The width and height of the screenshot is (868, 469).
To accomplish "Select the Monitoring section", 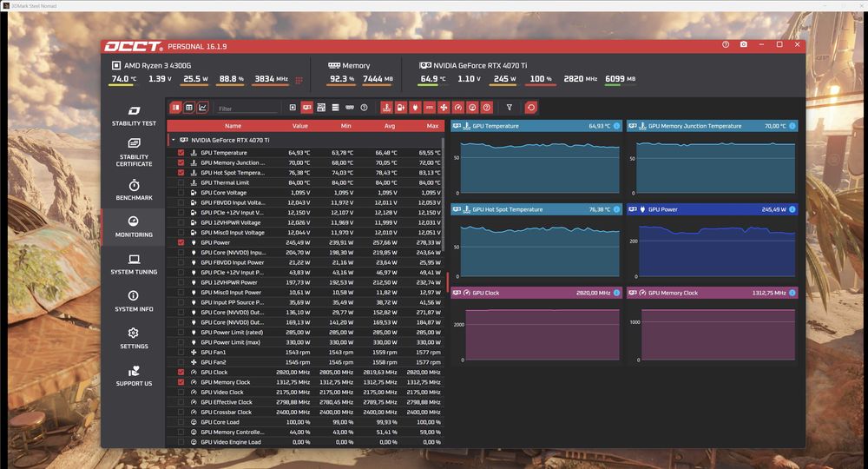I will 134,227.
